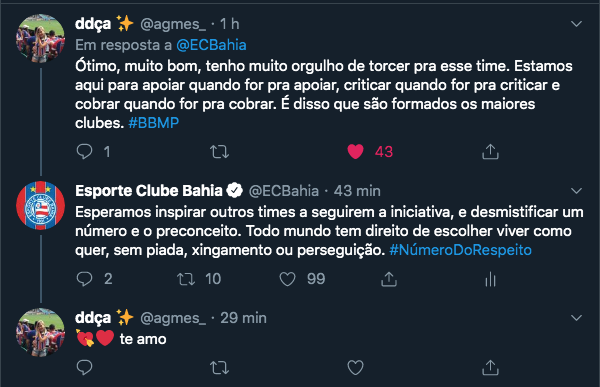Reply to the 'te amo' tweet
The height and width of the screenshot is (387, 600).
pyautogui.click(x=85, y=367)
